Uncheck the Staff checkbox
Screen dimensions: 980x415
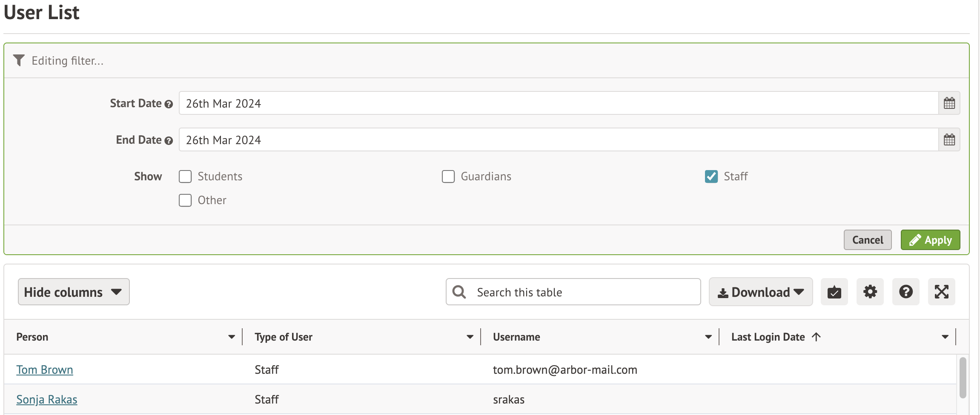[x=711, y=176]
